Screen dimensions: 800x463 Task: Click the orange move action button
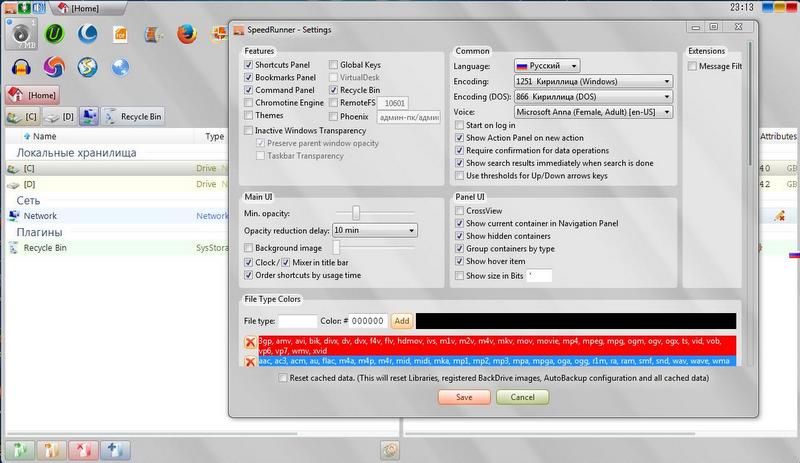[x=52, y=450]
